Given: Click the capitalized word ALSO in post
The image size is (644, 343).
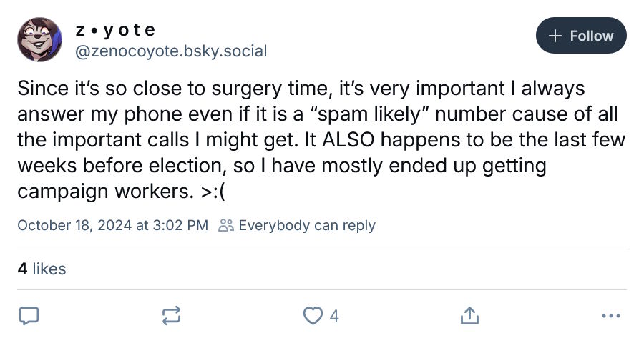Looking at the screenshot, I should tap(348, 140).
